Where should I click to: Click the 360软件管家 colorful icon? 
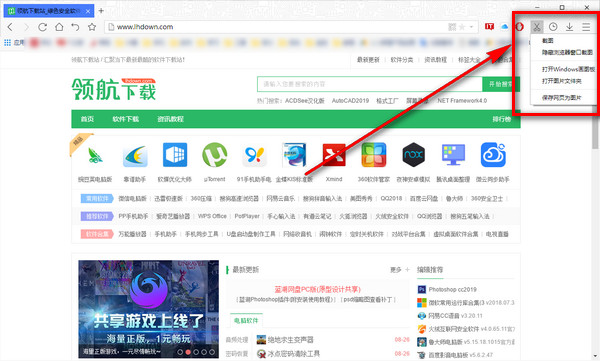(373, 155)
